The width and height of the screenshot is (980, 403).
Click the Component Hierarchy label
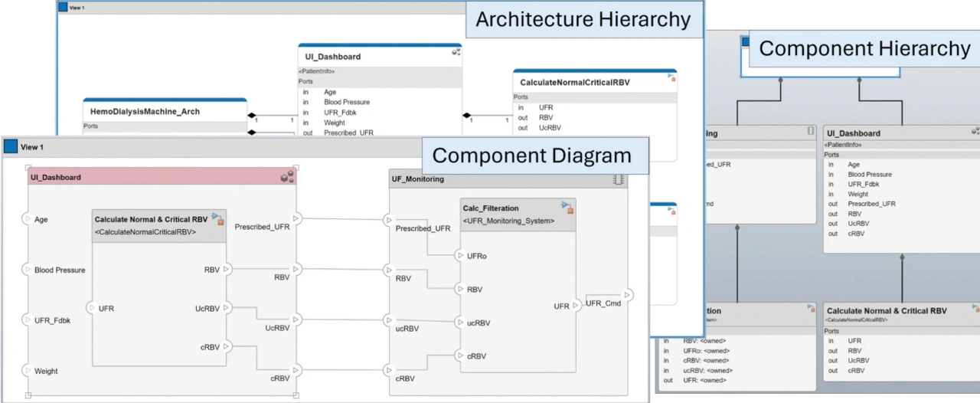(x=864, y=48)
